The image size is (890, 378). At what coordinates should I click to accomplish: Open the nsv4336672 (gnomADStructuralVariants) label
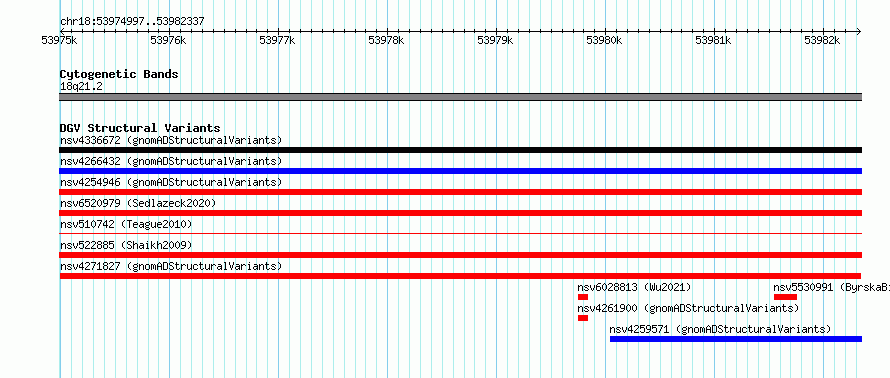pos(171,140)
